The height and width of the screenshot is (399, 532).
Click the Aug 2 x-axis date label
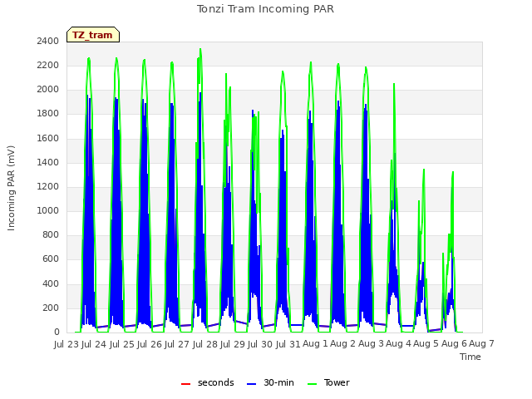click(x=342, y=344)
